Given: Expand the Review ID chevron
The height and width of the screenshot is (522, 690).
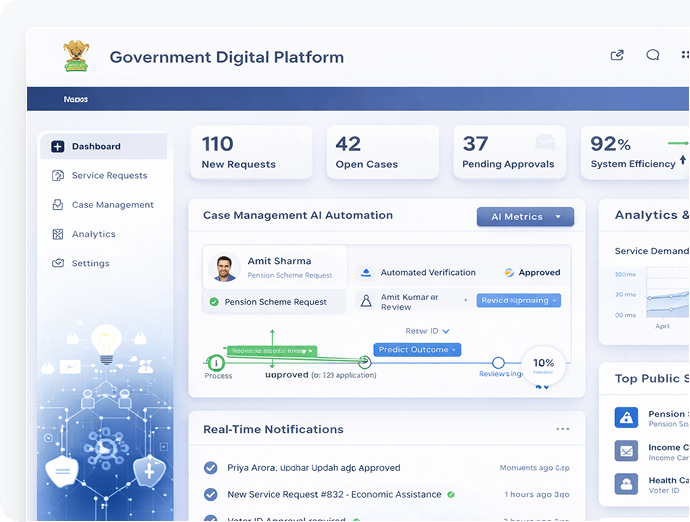Looking at the screenshot, I should click(446, 331).
